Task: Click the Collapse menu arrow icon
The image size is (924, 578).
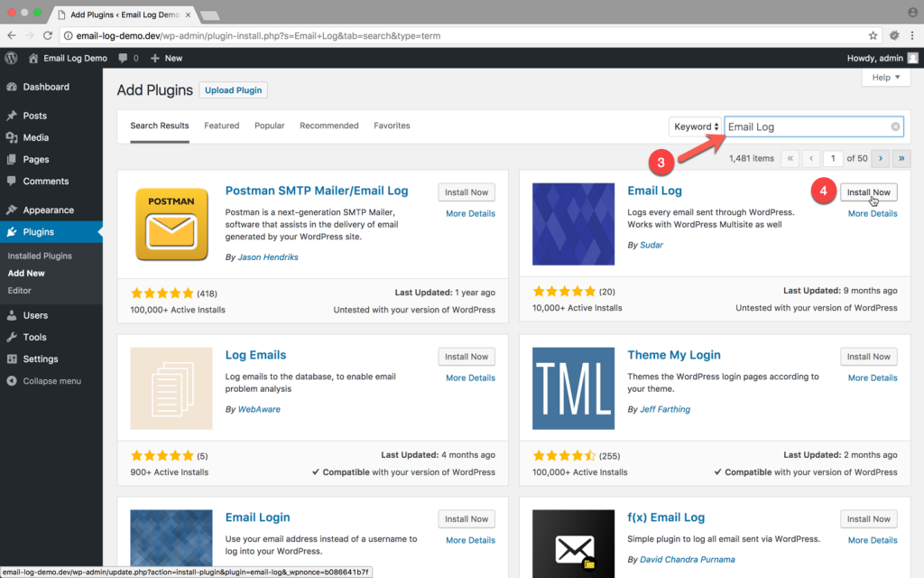Action: pos(12,381)
